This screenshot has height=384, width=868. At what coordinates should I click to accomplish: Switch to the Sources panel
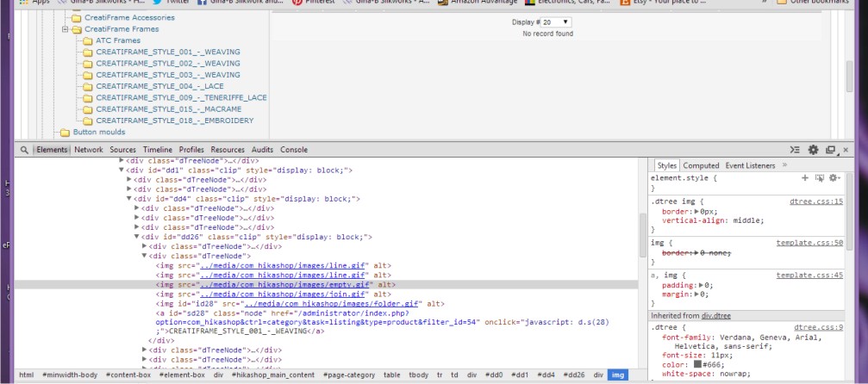[123, 150]
